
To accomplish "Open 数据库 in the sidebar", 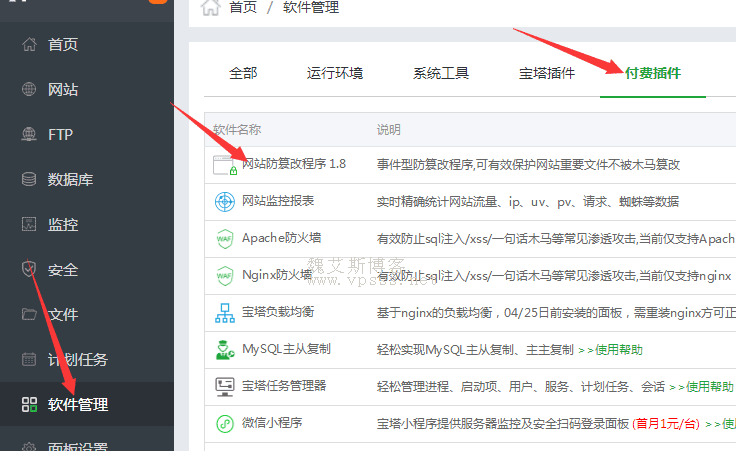I will click(71, 180).
